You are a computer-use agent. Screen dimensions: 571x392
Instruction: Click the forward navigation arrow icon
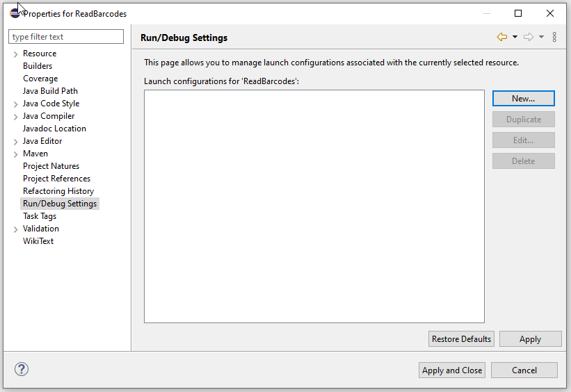[x=528, y=37]
